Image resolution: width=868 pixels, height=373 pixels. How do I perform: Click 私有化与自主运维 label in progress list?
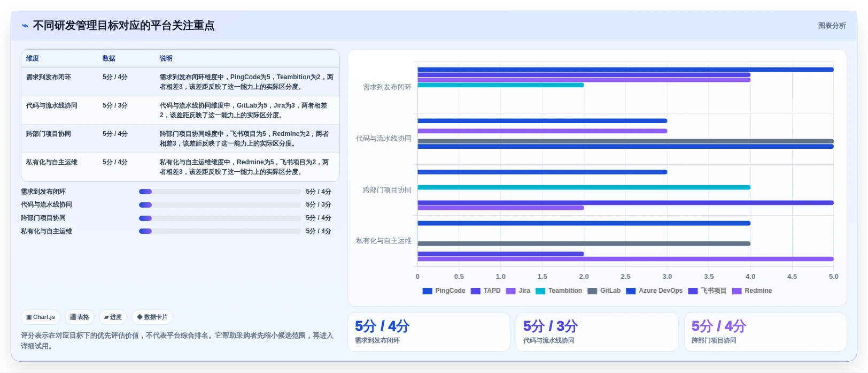[x=46, y=231]
